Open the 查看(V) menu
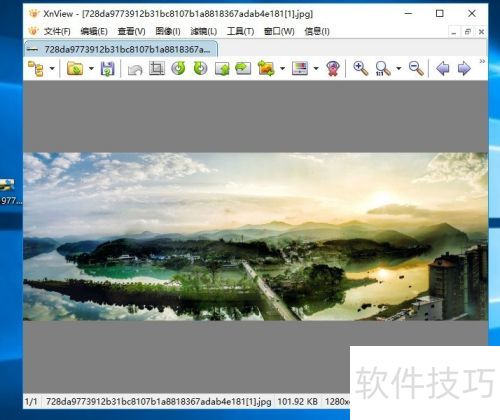This screenshot has height=420, width=500. tap(131, 31)
